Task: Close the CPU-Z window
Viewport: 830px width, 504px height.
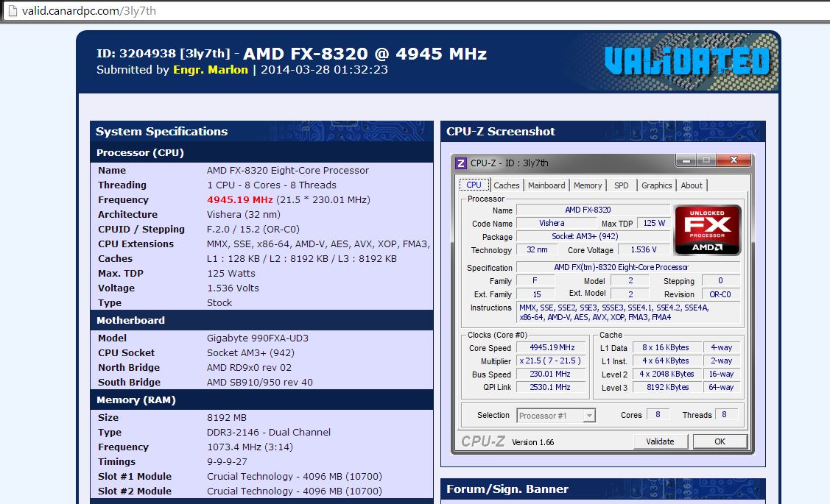Action: click(733, 160)
